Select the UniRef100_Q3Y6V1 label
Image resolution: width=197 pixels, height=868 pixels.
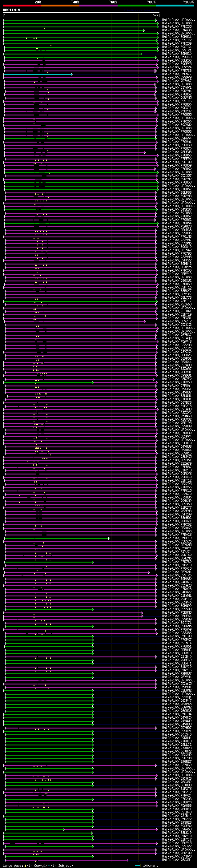click(x=177, y=88)
